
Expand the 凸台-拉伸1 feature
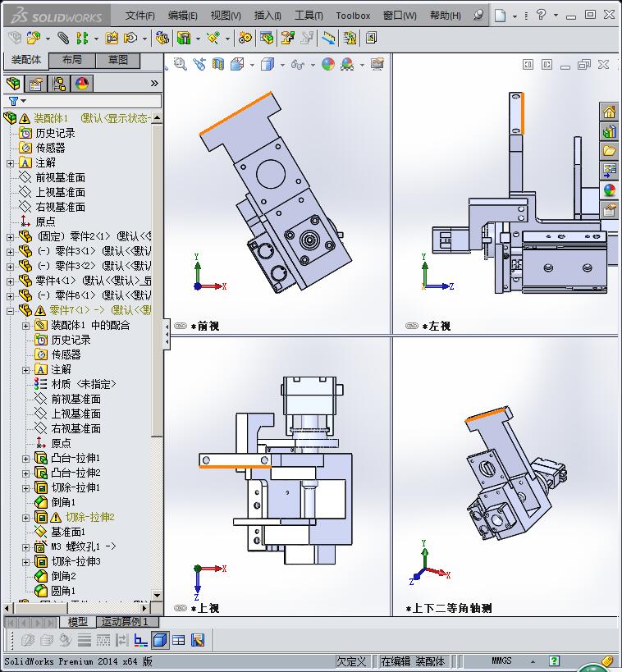tap(25, 458)
